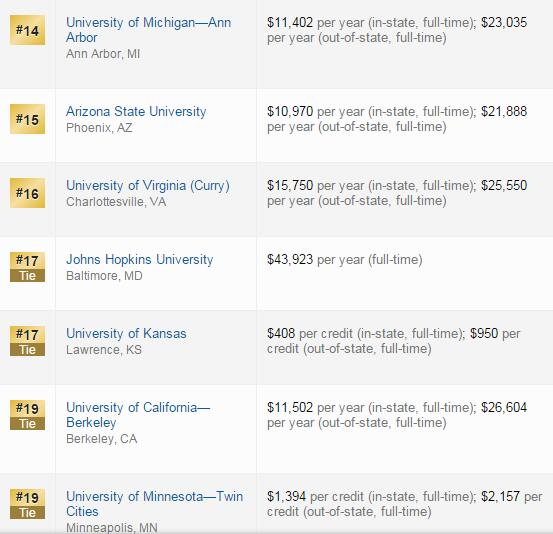Click Berkeley's #19 Tie rank badge
The width and height of the screenshot is (553, 534).
tap(28, 415)
